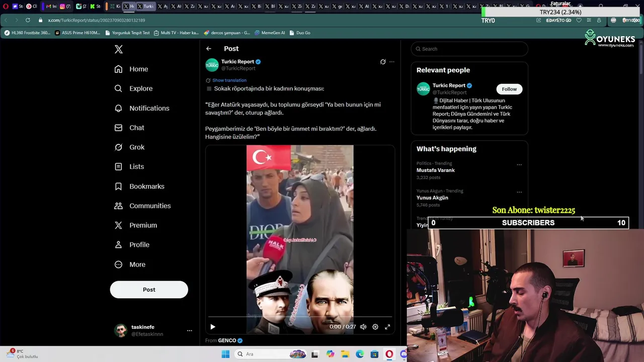Open Microsoft Edge from the taskbar

click(360, 354)
